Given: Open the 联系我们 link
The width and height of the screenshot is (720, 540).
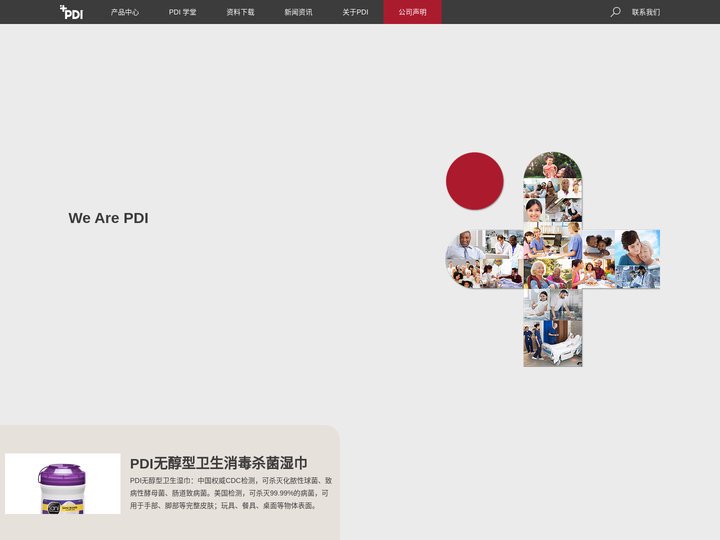Looking at the screenshot, I should click(x=646, y=12).
